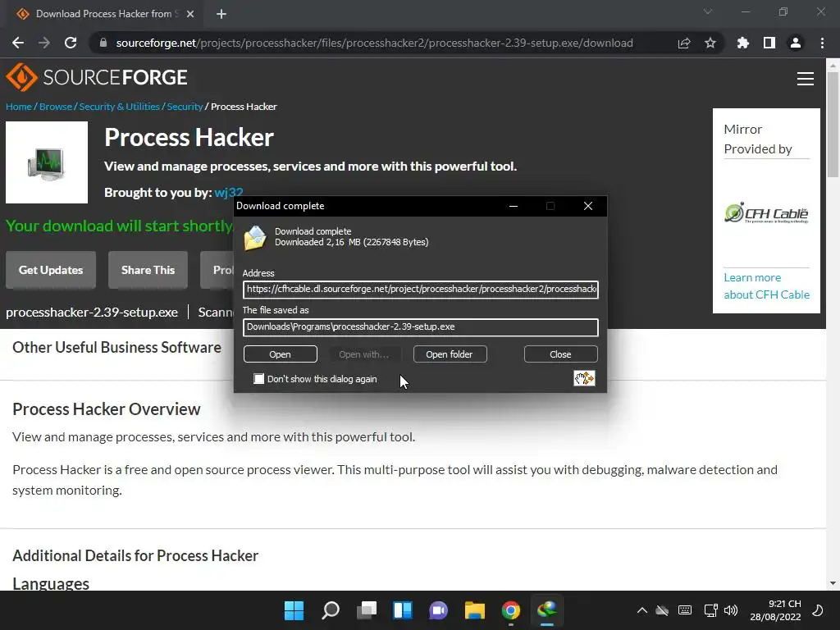Click the download complete file icon
Screen dimensions: 840x630
tap(255, 237)
